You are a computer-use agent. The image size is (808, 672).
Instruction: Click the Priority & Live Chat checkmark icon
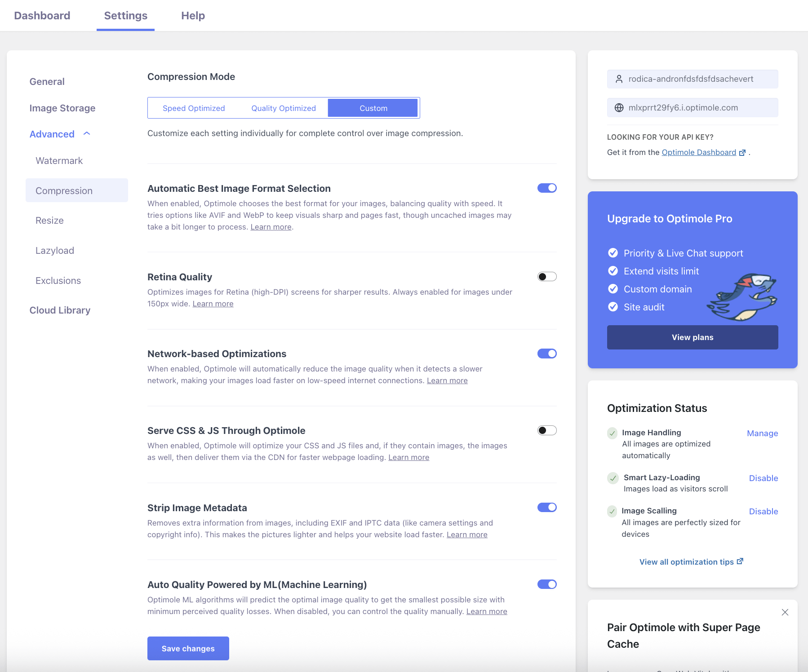coord(613,253)
